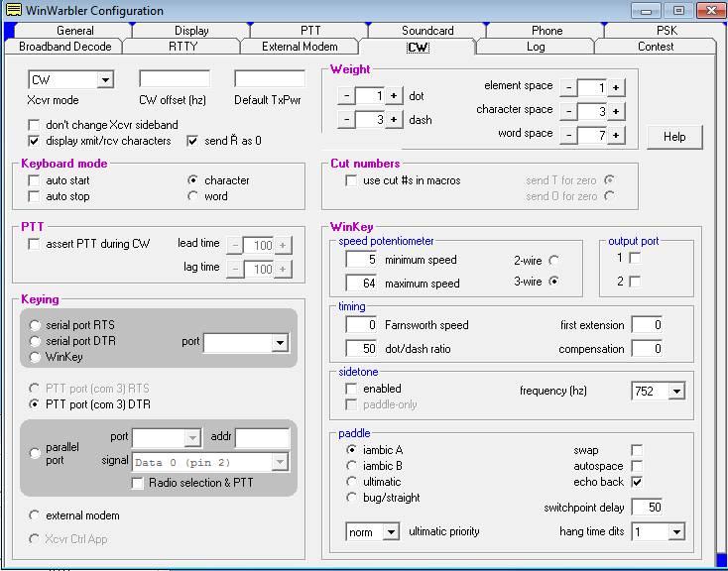Decrease the dash weight with minus button
The image size is (728, 571).
point(346,120)
